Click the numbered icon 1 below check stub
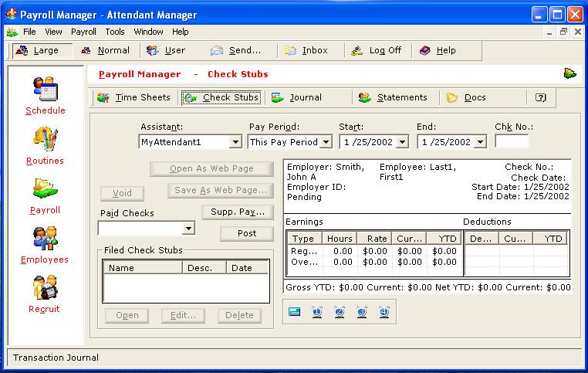This screenshot has width=588, height=373. click(316, 312)
